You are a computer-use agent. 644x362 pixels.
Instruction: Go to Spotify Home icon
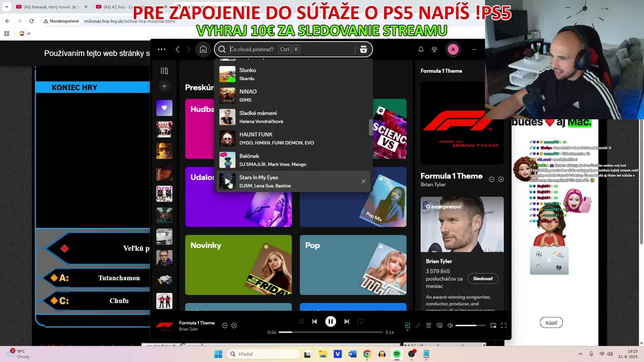[203, 49]
